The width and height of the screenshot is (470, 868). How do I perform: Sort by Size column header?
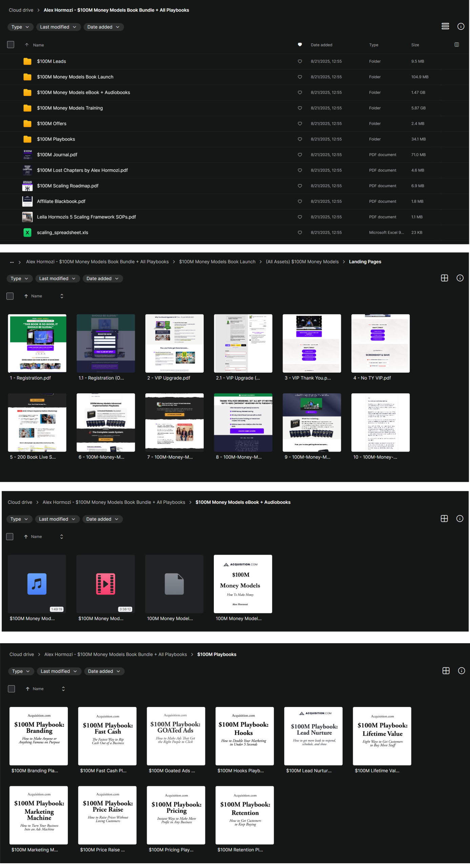coord(415,45)
